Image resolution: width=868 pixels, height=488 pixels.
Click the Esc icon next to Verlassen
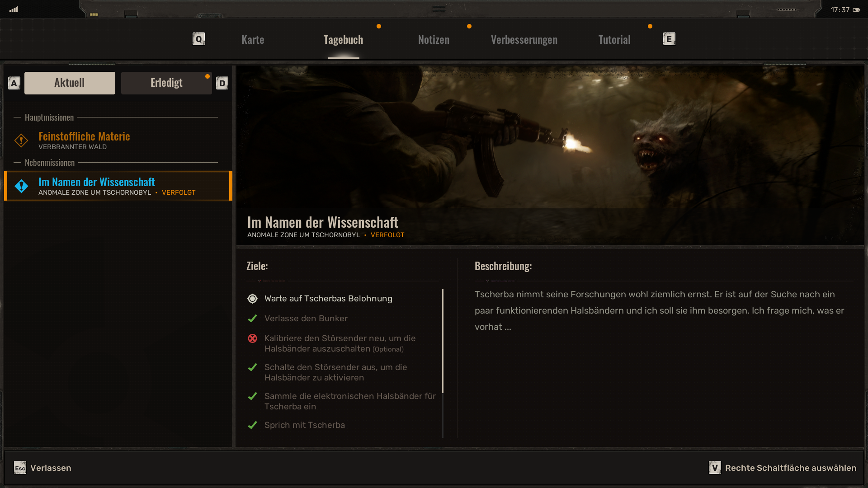19,468
